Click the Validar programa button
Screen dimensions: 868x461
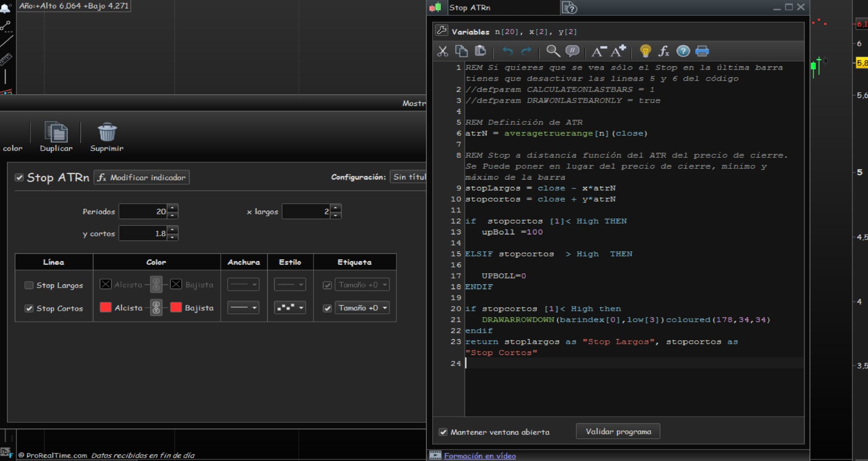coord(618,431)
